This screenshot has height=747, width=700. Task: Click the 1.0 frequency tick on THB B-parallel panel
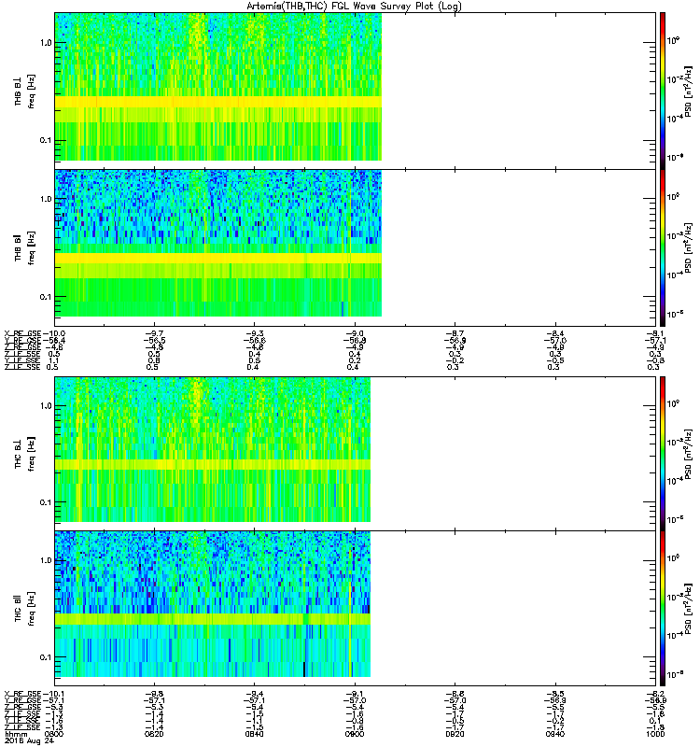46,199
